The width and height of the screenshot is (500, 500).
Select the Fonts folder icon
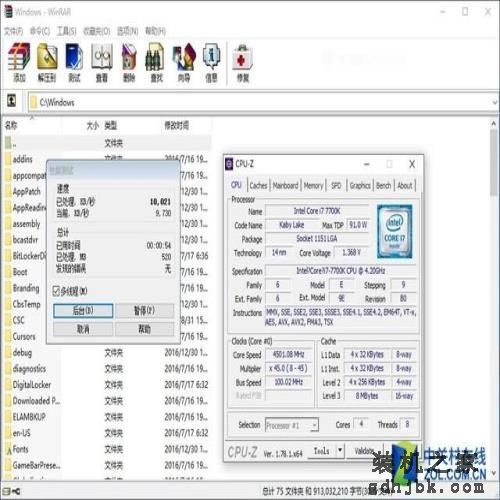(x=9, y=450)
